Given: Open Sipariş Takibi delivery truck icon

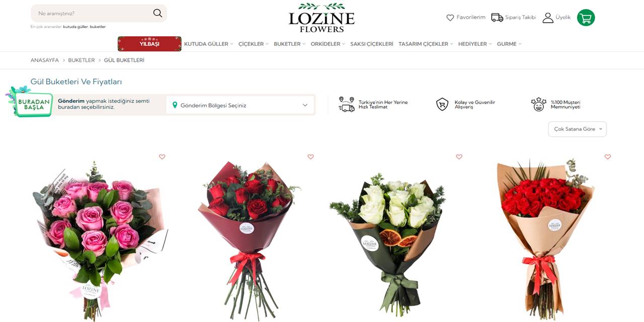Looking at the screenshot, I should 497,18.
